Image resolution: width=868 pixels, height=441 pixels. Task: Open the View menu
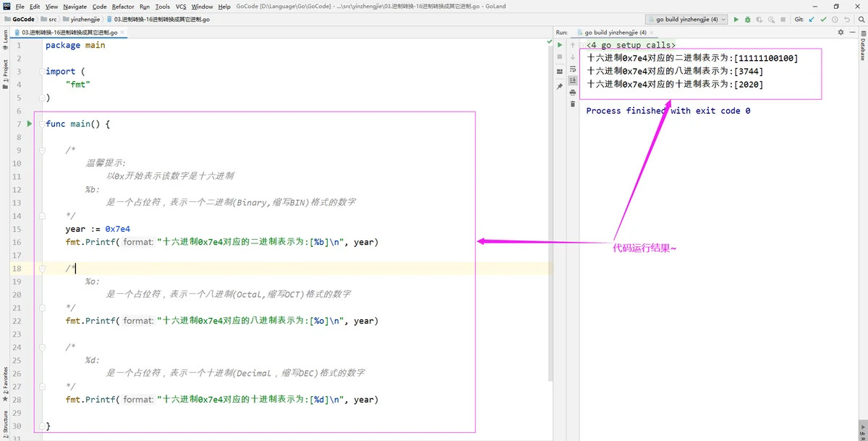(x=51, y=7)
